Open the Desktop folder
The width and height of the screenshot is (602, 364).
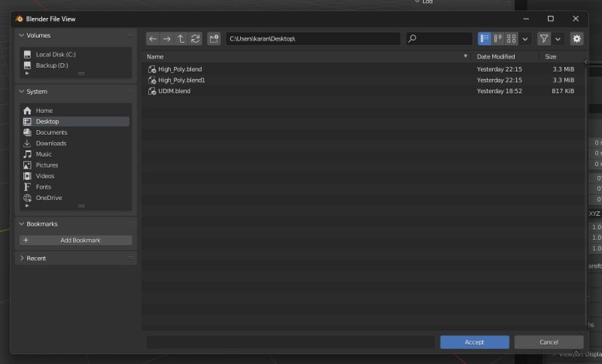pos(76,122)
